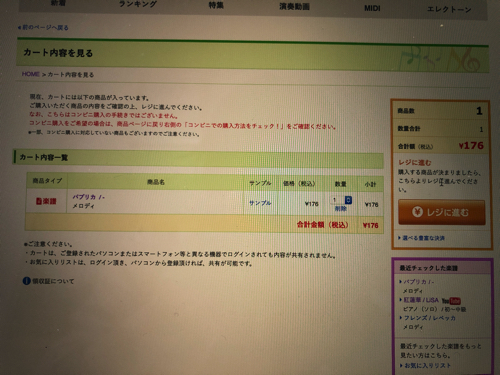Click the HOME breadcrumb link
Viewport: 500px width, 375px height.
[x=31, y=74]
